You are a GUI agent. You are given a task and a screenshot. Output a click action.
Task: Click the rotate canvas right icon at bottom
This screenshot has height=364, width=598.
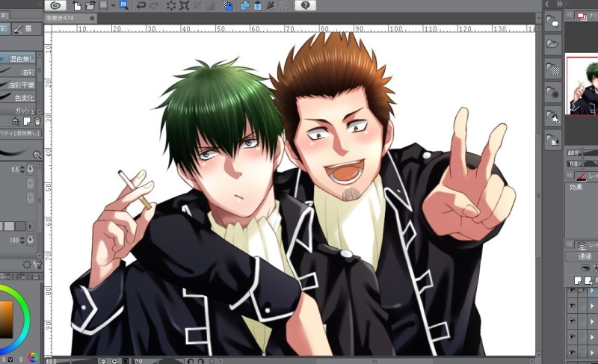201,360
